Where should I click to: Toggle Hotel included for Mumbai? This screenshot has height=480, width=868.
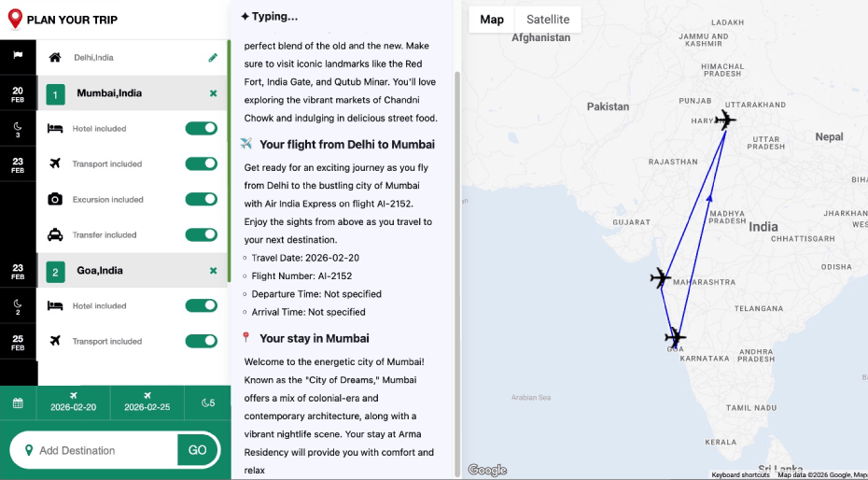point(201,129)
